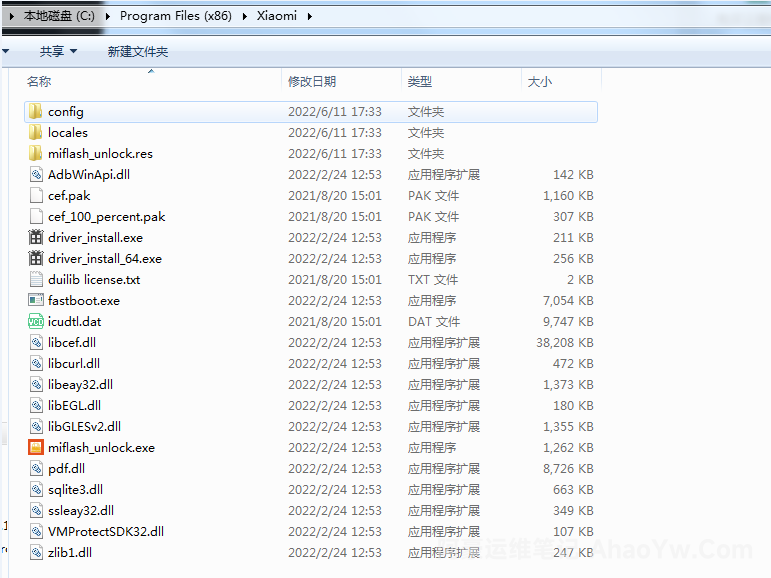This screenshot has height=578, width=771.
Task: Go to 本地磁盘 (C:) in address bar
Action: click(59, 16)
